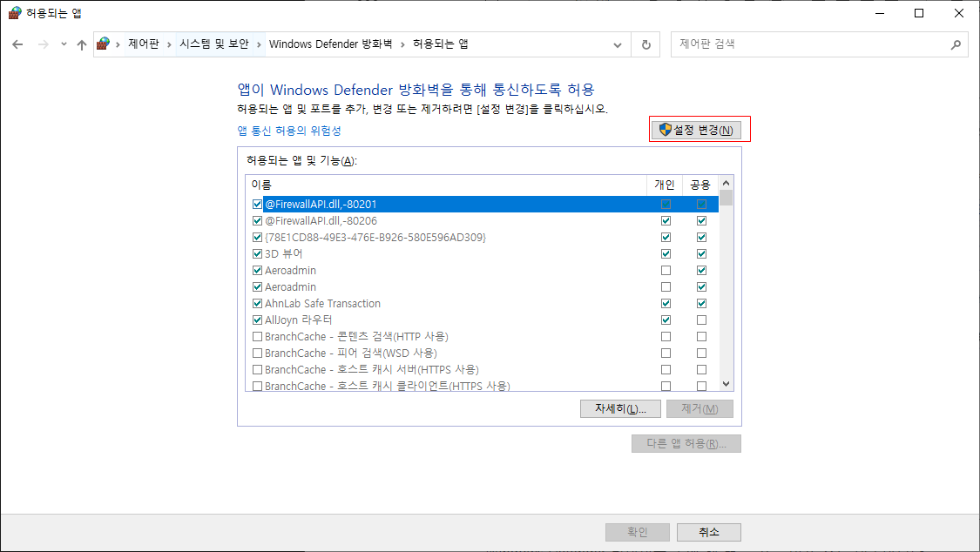The height and width of the screenshot is (552, 980).
Task: Enable BranchCache 콘텐츠 검색(HTTP 사용) checkbox
Action: pos(257,337)
